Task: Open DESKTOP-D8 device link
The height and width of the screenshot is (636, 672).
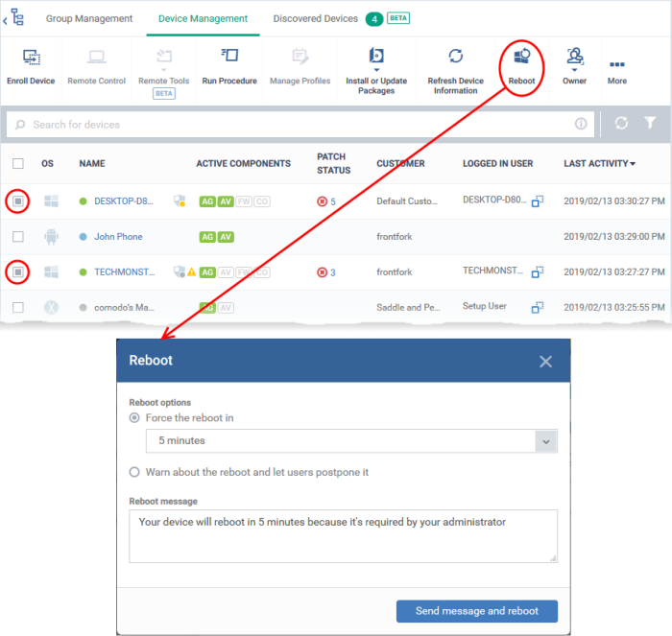Action: tap(124, 200)
